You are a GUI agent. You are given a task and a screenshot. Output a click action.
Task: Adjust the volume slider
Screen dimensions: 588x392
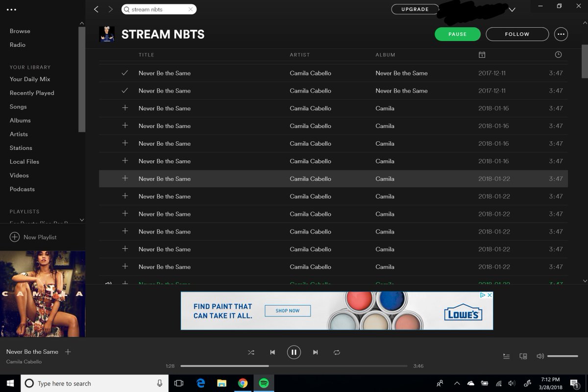click(563, 356)
